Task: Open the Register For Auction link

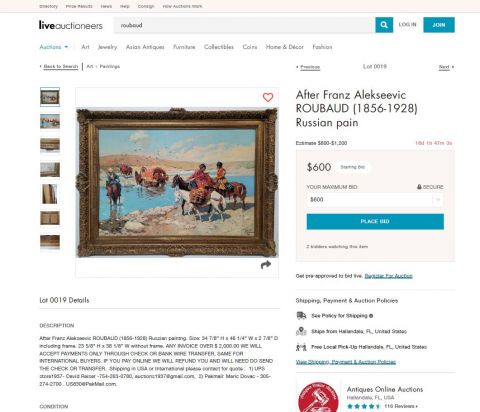Action: pyautogui.click(x=388, y=276)
